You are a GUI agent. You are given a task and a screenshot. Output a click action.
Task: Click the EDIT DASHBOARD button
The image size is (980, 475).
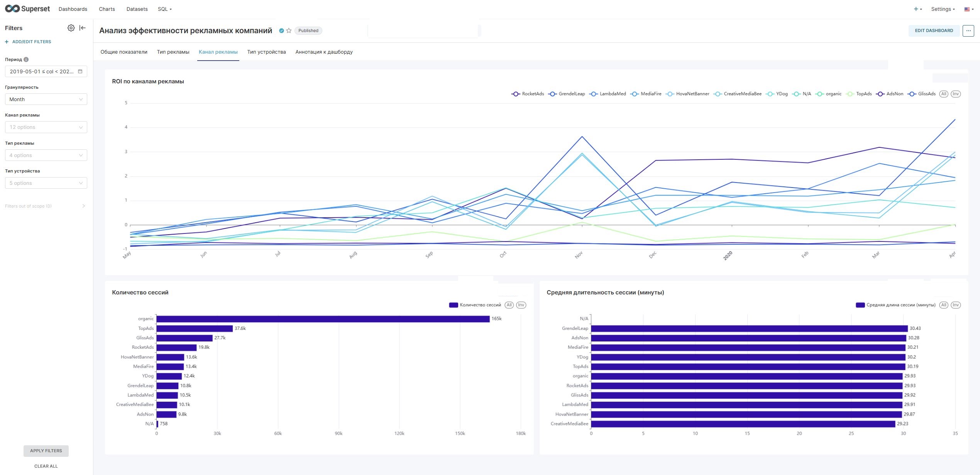point(934,30)
